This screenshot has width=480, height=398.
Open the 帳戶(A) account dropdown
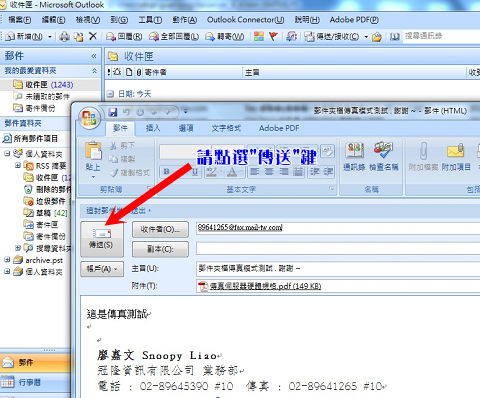point(102,269)
